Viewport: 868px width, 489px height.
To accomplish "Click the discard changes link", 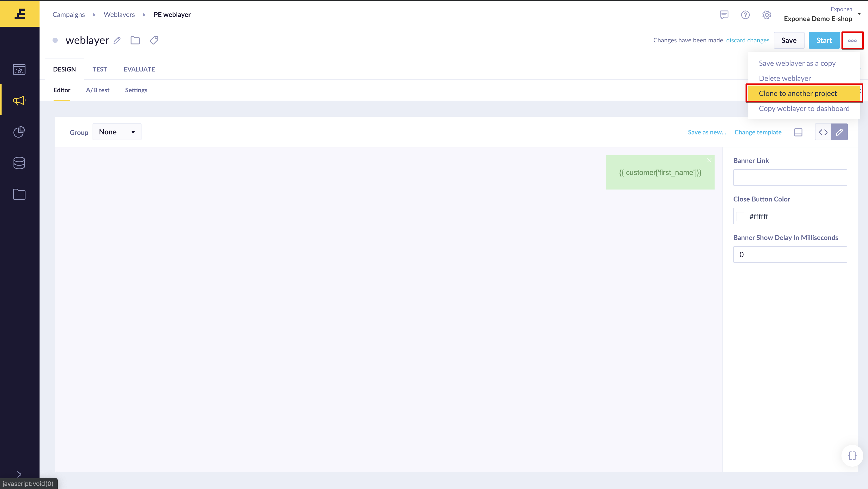I will point(747,40).
